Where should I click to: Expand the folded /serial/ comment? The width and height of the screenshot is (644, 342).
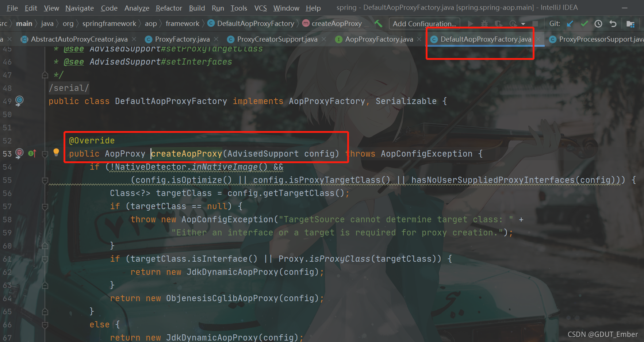click(x=69, y=88)
